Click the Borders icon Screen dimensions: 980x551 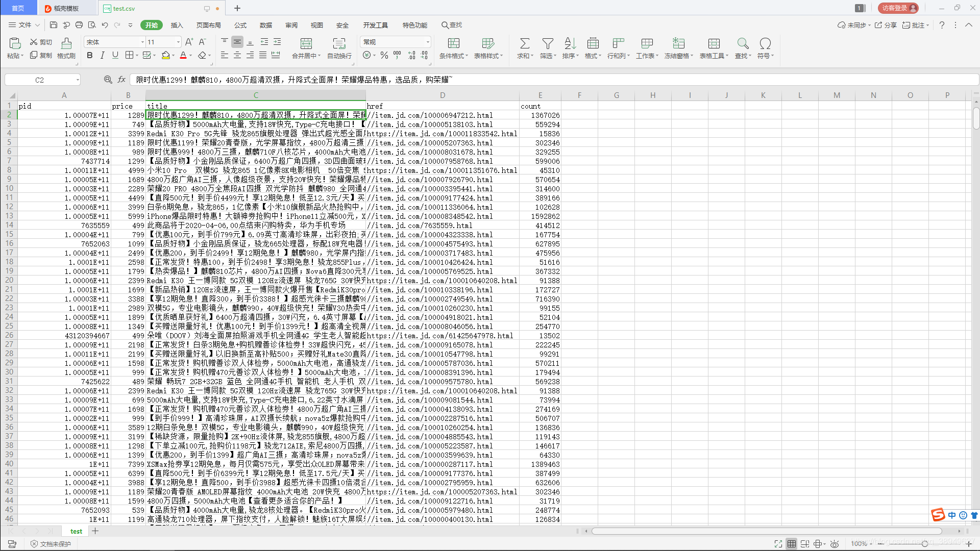[x=130, y=55]
